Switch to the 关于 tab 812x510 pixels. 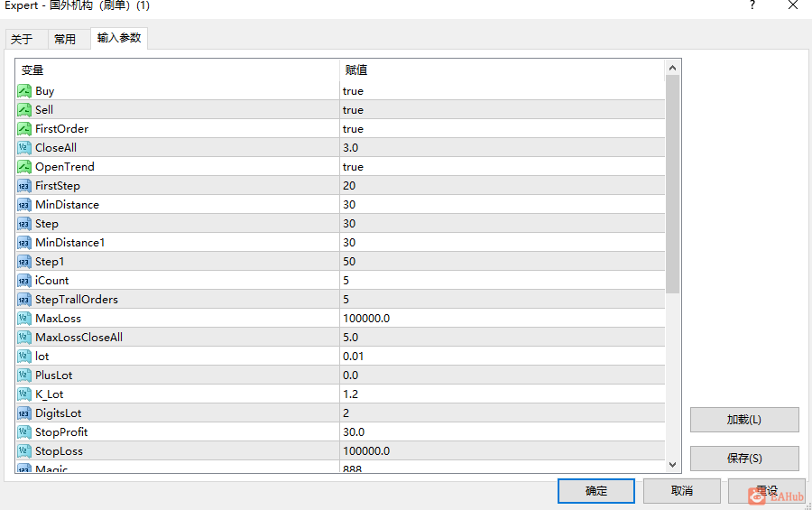pos(22,40)
